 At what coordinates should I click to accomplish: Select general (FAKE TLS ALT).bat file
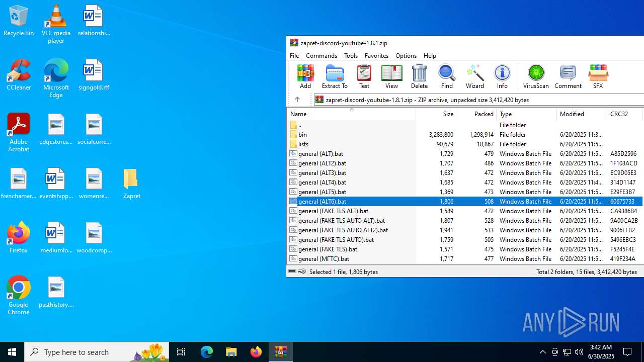click(x=465, y=211)
